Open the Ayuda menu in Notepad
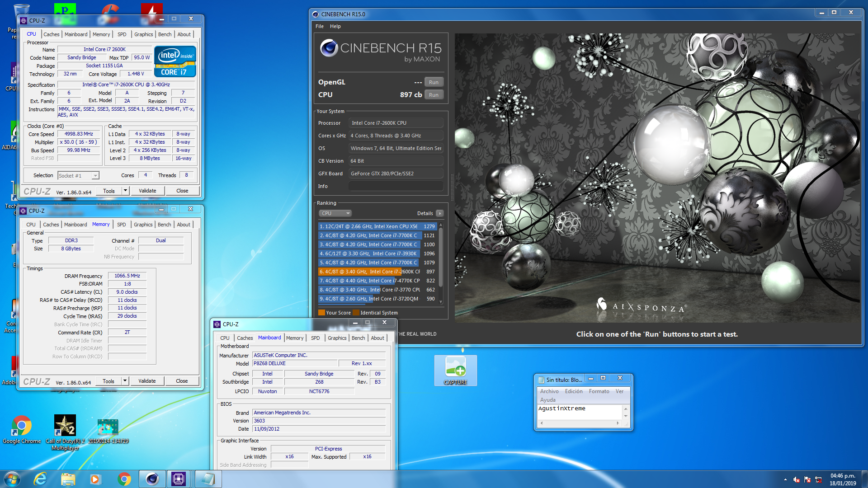868x488 pixels. (x=547, y=400)
